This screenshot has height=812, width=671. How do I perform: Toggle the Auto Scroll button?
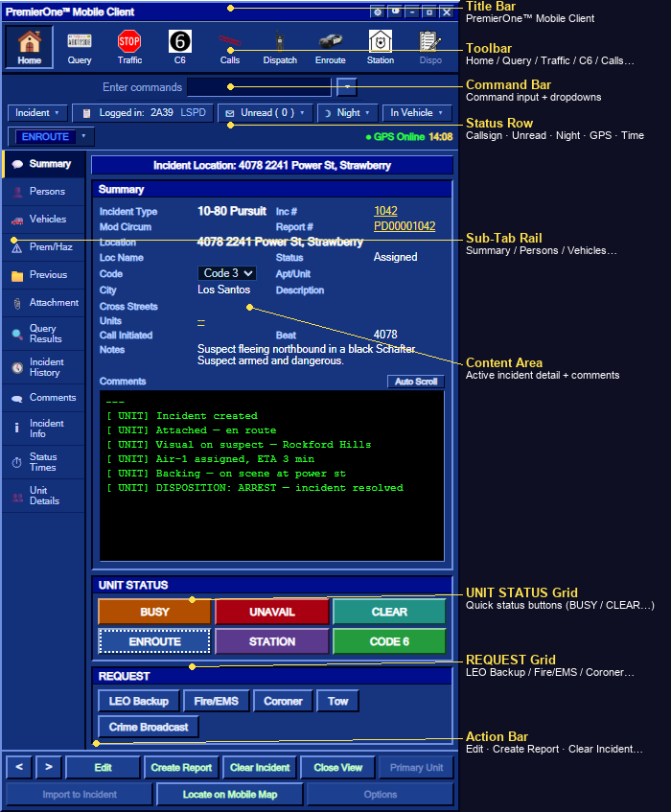coord(416,382)
